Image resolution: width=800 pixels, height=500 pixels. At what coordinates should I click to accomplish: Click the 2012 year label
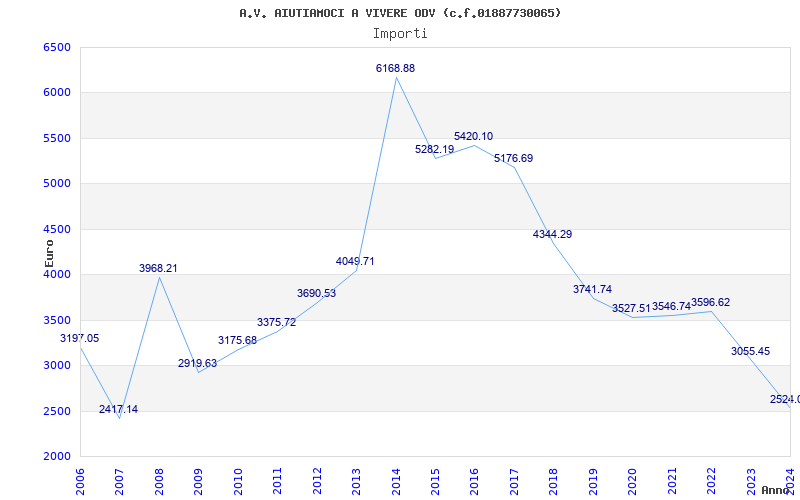pyautogui.click(x=317, y=481)
